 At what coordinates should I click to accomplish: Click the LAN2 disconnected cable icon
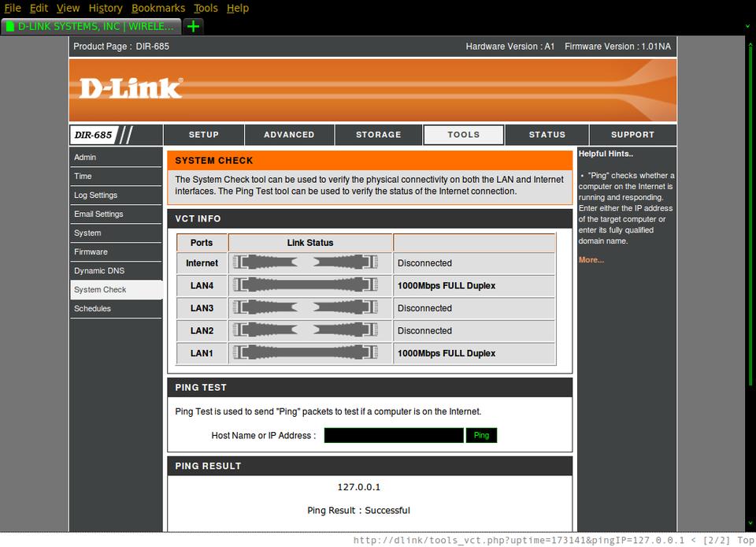click(306, 330)
